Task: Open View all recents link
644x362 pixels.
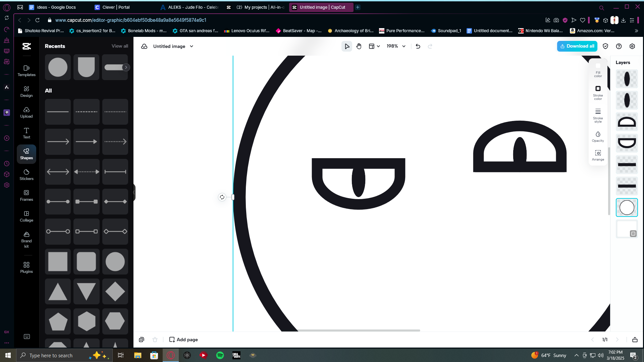Action: [120, 46]
